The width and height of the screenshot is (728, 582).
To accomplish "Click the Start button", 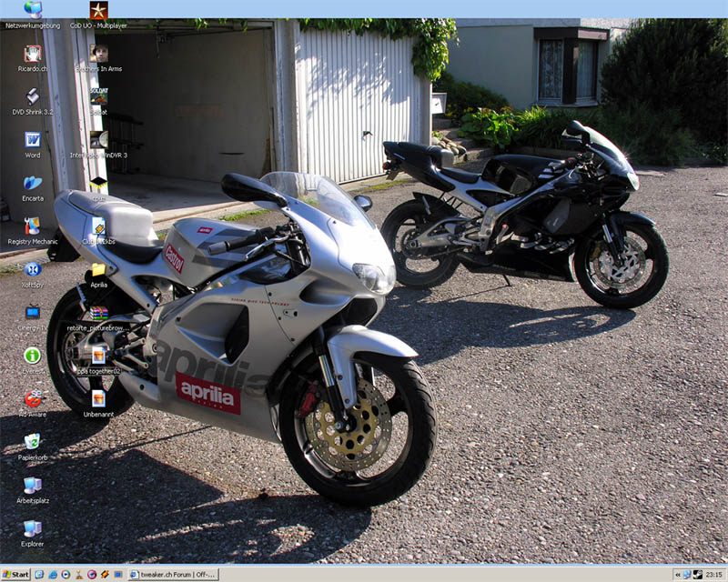I will tap(15, 575).
